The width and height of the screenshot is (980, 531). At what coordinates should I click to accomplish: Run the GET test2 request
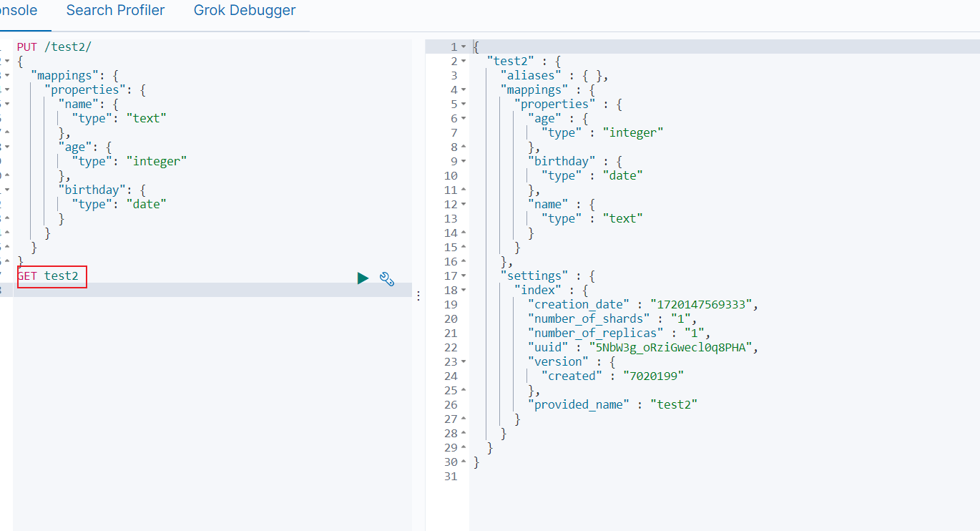point(363,278)
